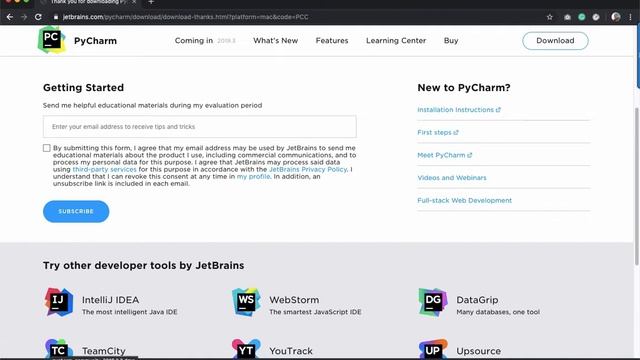This screenshot has height=360, width=640.
Task: Click the PyCharm product name text
Action: (x=96, y=41)
